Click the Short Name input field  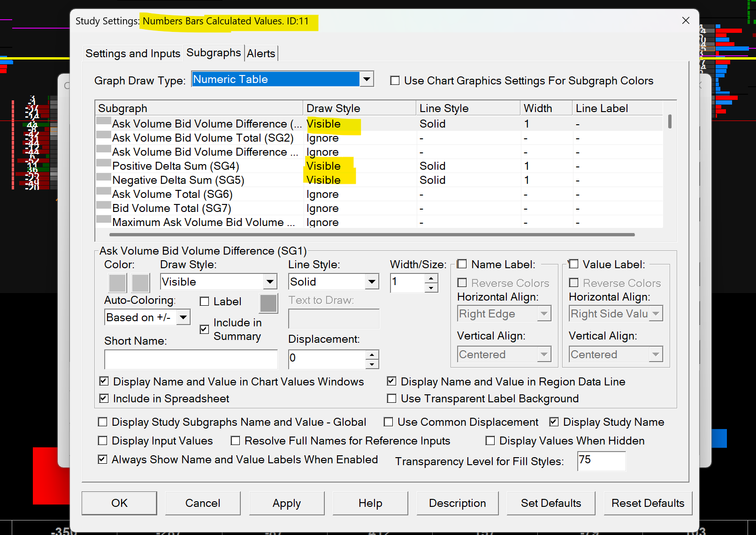pos(191,360)
